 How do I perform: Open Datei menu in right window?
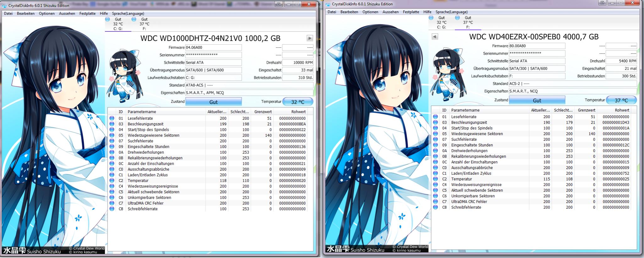coord(332,12)
